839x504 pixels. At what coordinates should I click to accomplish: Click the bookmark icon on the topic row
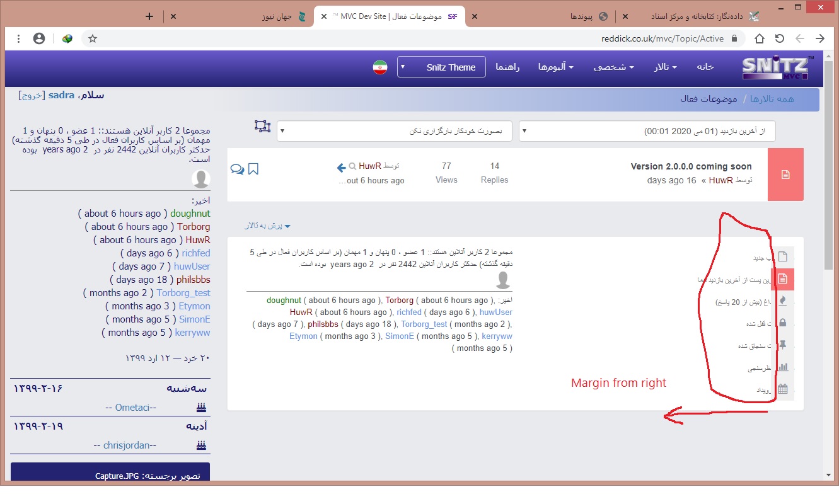253,169
